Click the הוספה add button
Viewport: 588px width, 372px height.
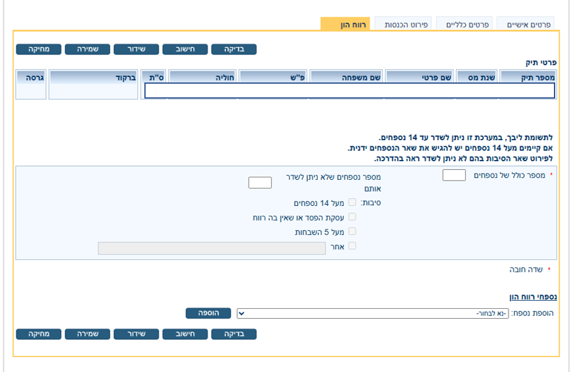(209, 313)
